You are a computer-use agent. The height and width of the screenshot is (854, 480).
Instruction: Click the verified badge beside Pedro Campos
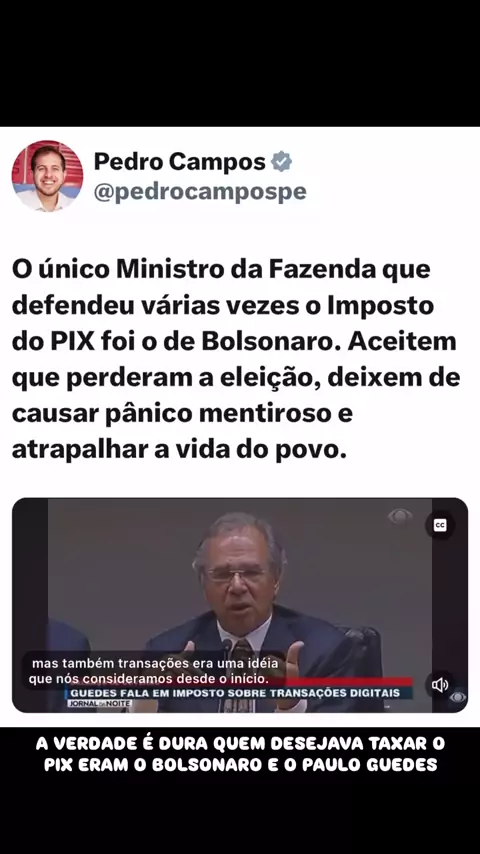click(282, 162)
